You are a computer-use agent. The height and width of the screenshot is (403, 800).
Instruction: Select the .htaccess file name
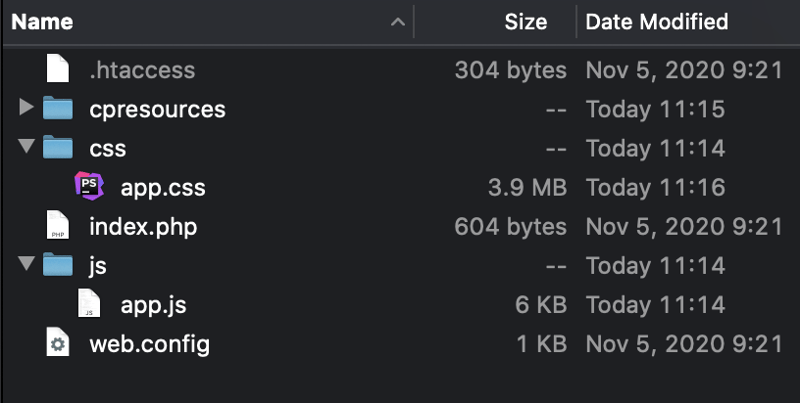coord(142,70)
